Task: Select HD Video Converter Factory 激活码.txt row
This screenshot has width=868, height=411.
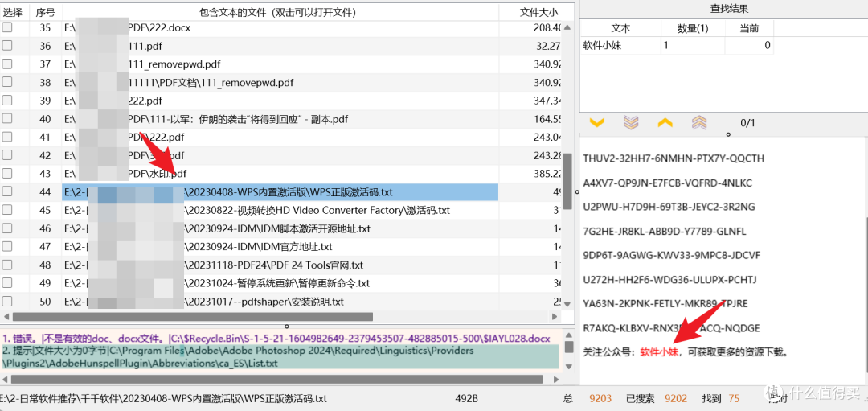Action: [280, 211]
